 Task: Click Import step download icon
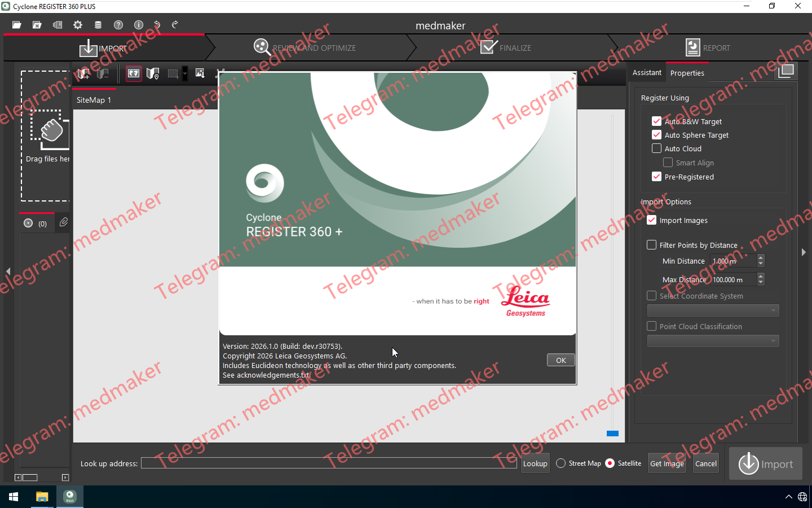point(88,48)
